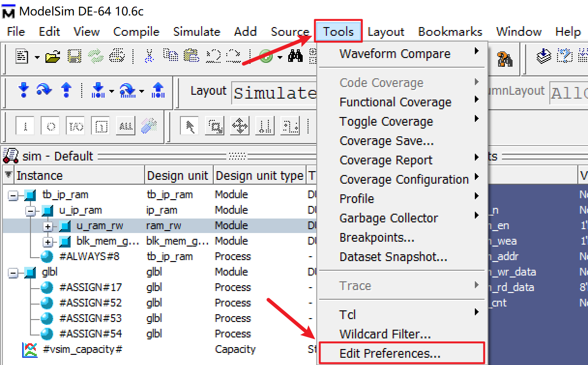
Task: Toggle the Outputs 'O' filter button
Action: pyautogui.click(x=50, y=127)
